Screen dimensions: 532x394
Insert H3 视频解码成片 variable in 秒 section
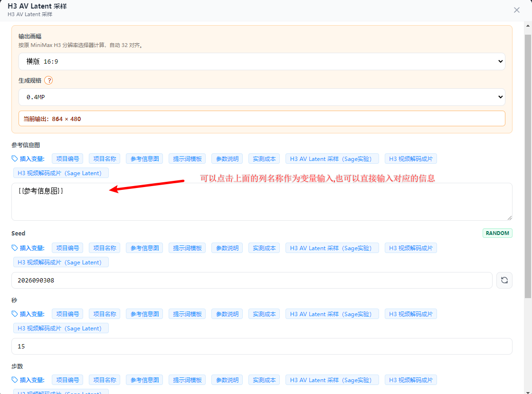(410, 314)
